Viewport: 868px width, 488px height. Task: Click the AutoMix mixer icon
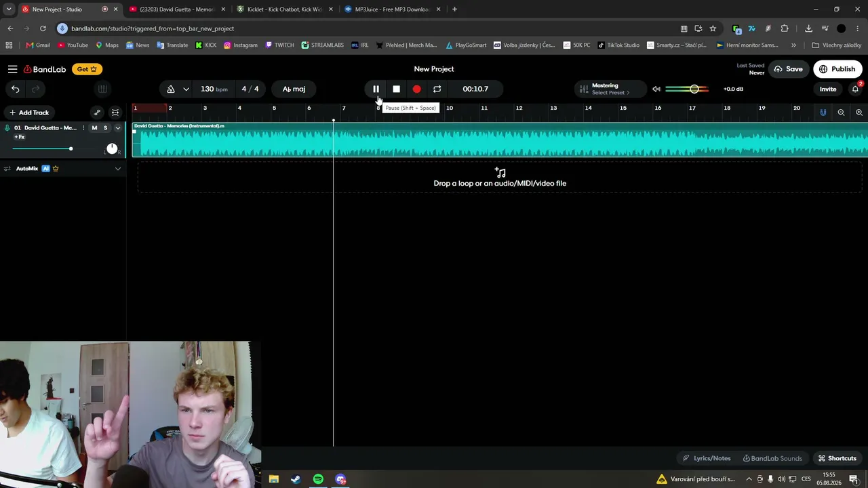7,169
